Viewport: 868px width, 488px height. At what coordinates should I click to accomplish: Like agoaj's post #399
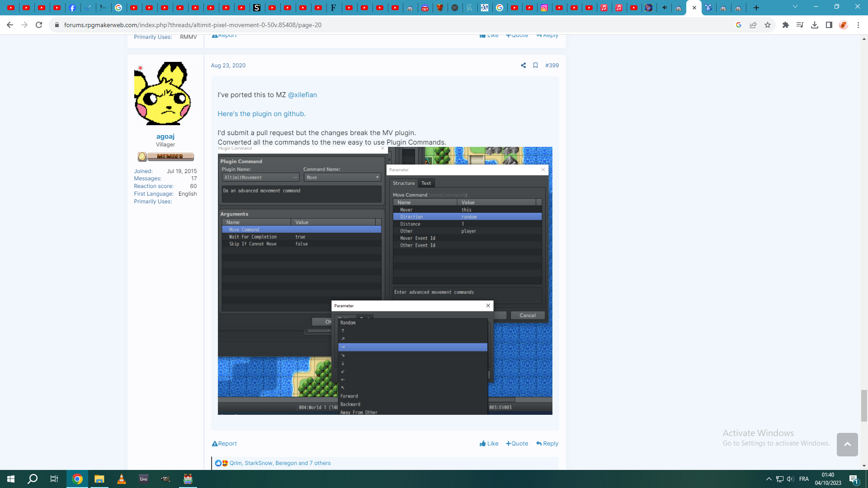pos(489,444)
